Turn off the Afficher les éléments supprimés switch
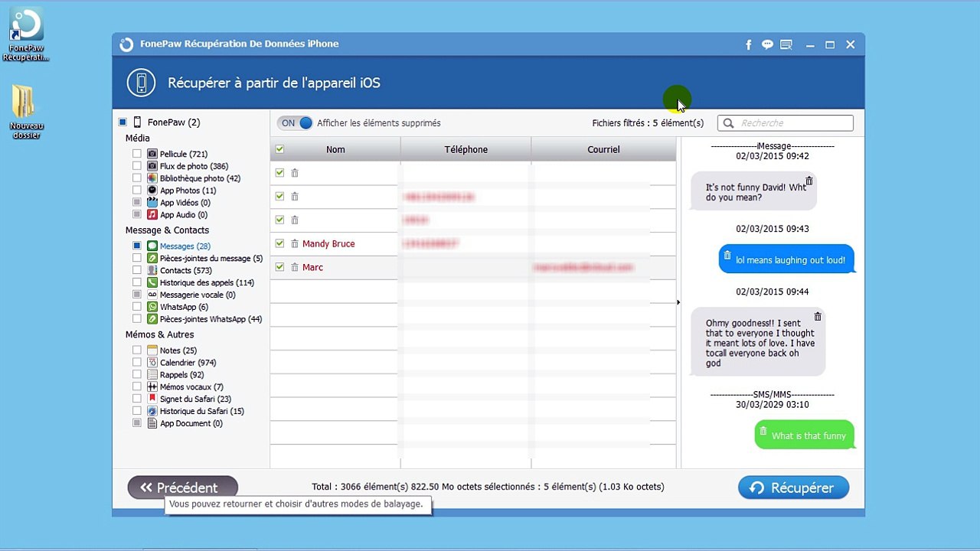The height and width of the screenshot is (551, 980). tap(295, 123)
